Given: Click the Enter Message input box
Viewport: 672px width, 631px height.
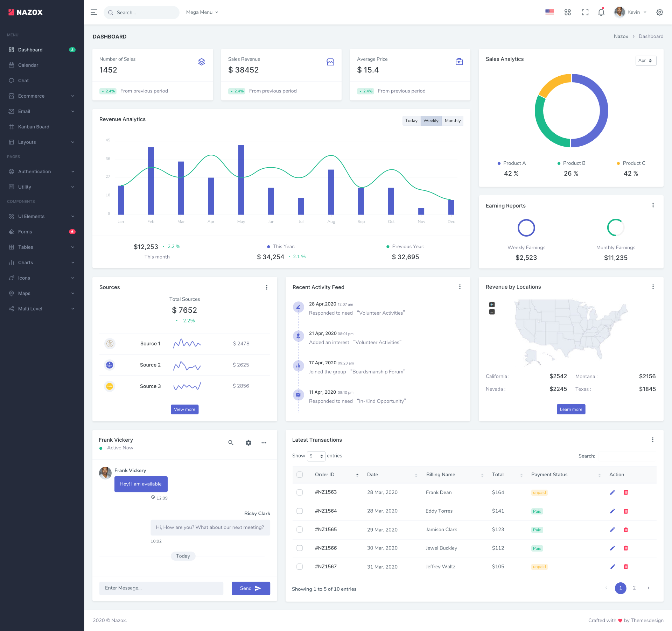Looking at the screenshot, I should coord(161,588).
